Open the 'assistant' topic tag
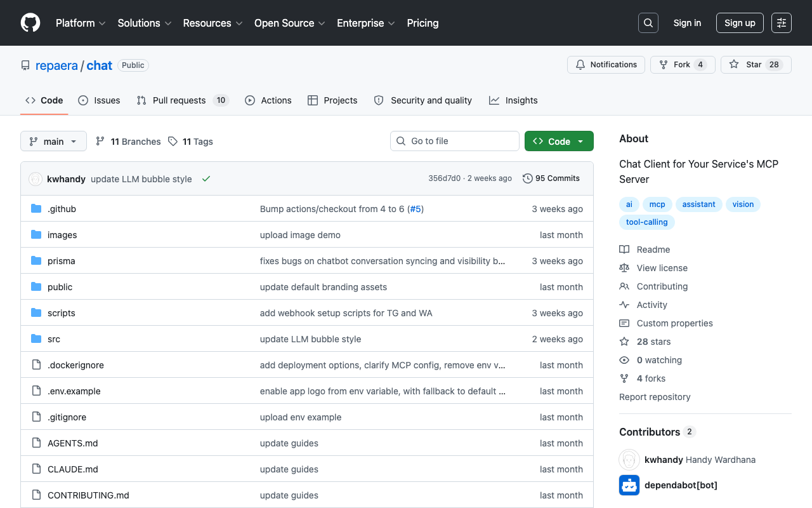The height and width of the screenshot is (508, 812). (x=698, y=204)
